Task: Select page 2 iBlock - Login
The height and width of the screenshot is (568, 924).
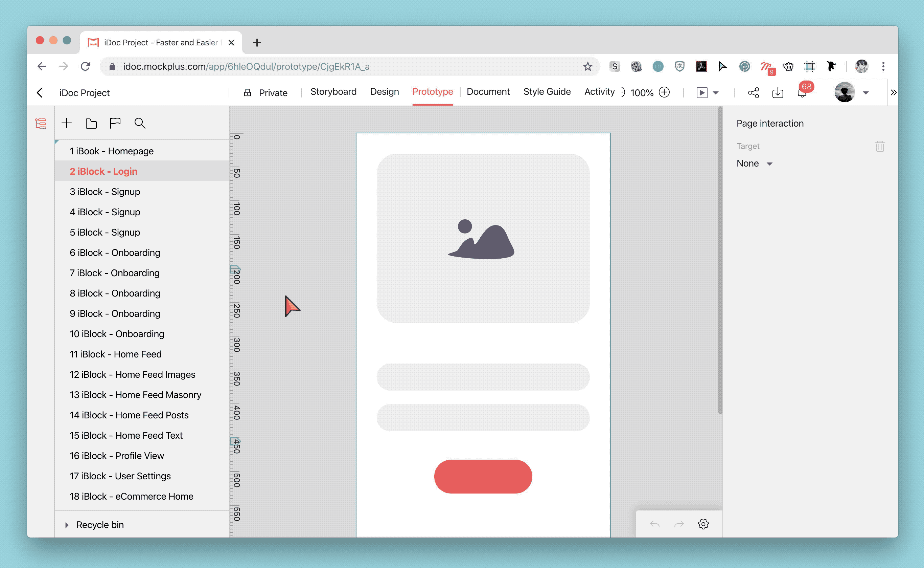Action: pyautogui.click(x=142, y=171)
